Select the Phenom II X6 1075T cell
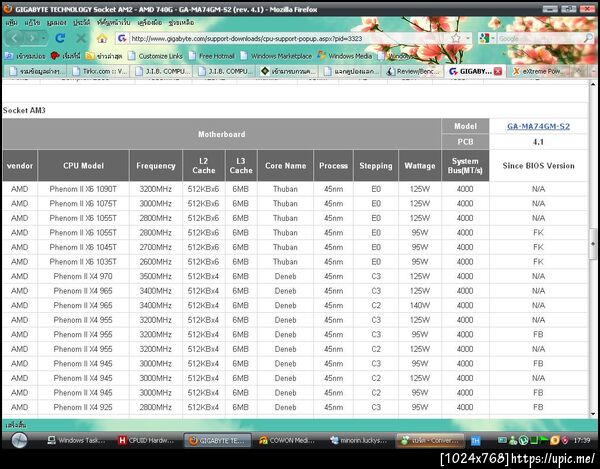This screenshot has width=600, height=469. 83,204
